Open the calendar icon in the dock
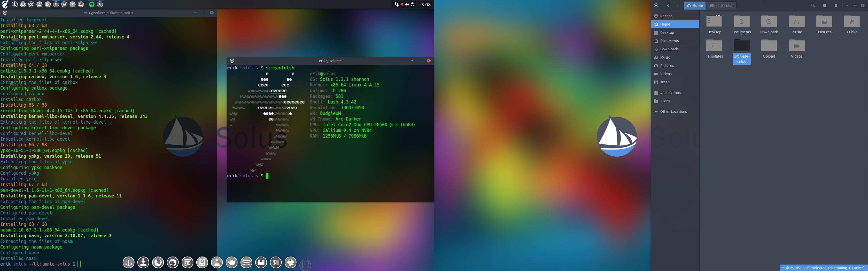 (187, 262)
